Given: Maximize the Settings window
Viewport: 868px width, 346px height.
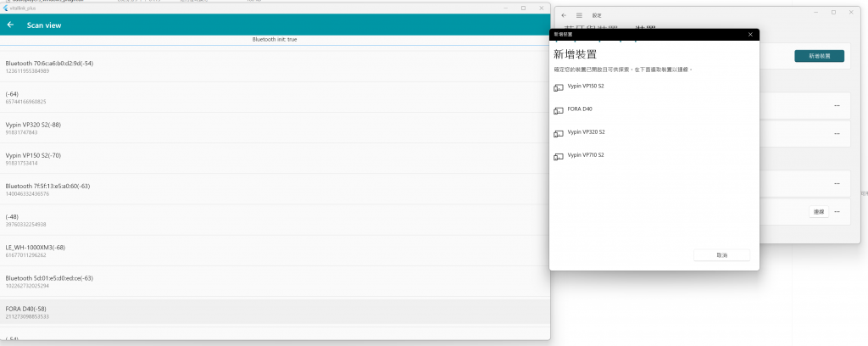Looking at the screenshot, I should 833,12.
